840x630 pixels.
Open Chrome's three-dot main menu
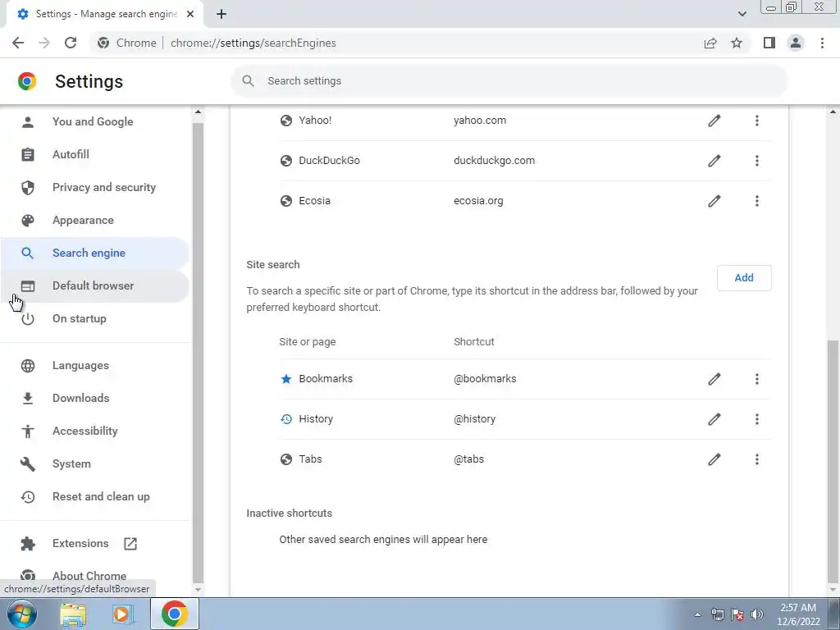(x=822, y=43)
